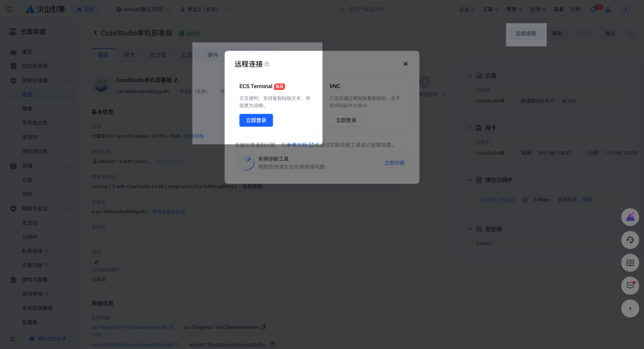Collapse the 安全组 panel section
Screen dimensions: 644x349
click(x=470, y=229)
